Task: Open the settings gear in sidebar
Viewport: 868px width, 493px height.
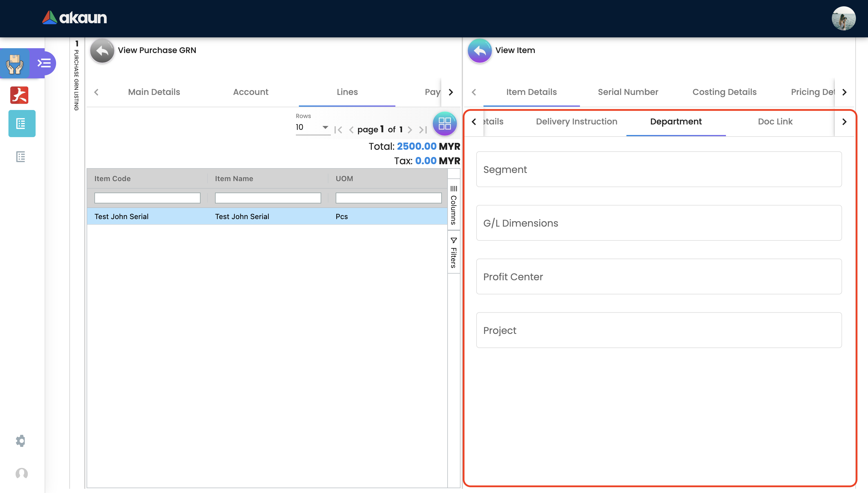Action: click(21, 441)
